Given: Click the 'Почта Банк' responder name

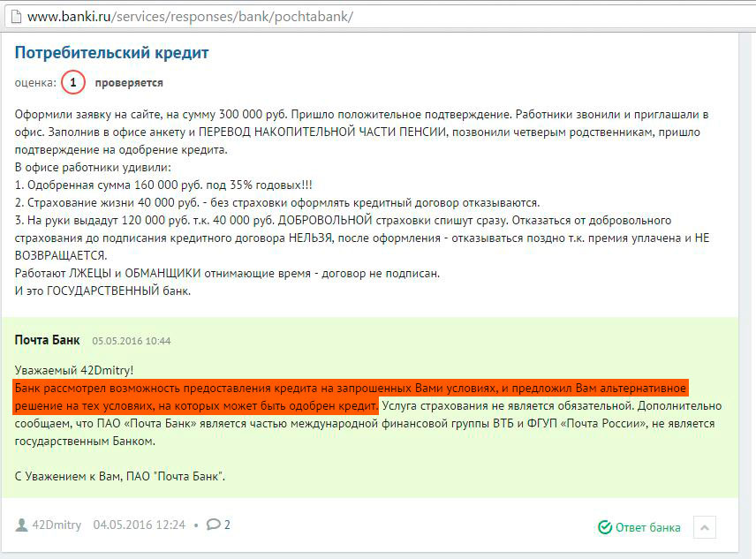Looking at the screenshot, I should pyautogui.click(x=48, y=340).
